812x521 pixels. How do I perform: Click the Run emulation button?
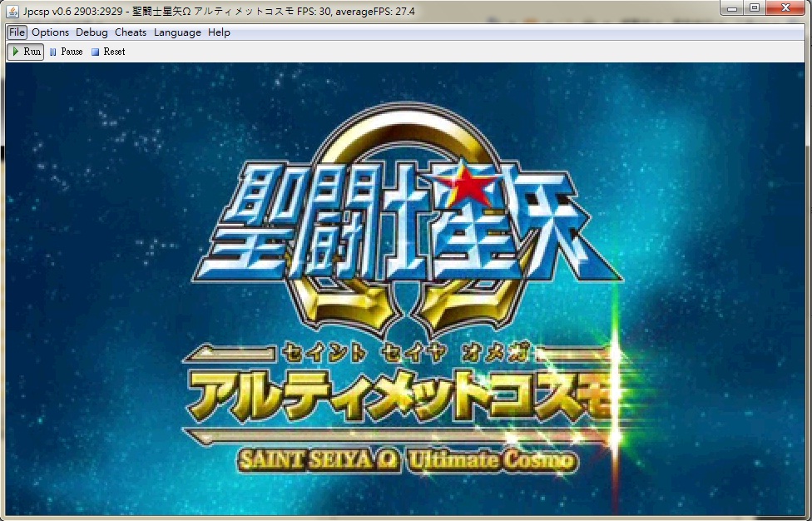coord(25,52)
